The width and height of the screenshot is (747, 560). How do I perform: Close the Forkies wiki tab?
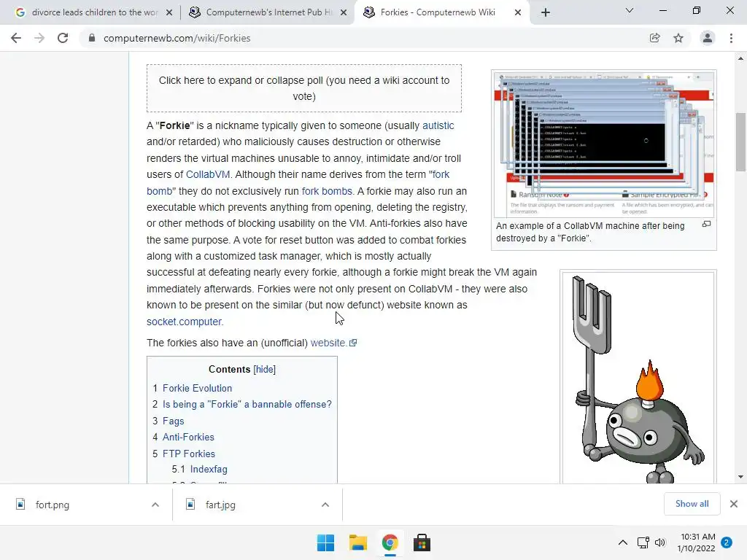click(518, 12)
